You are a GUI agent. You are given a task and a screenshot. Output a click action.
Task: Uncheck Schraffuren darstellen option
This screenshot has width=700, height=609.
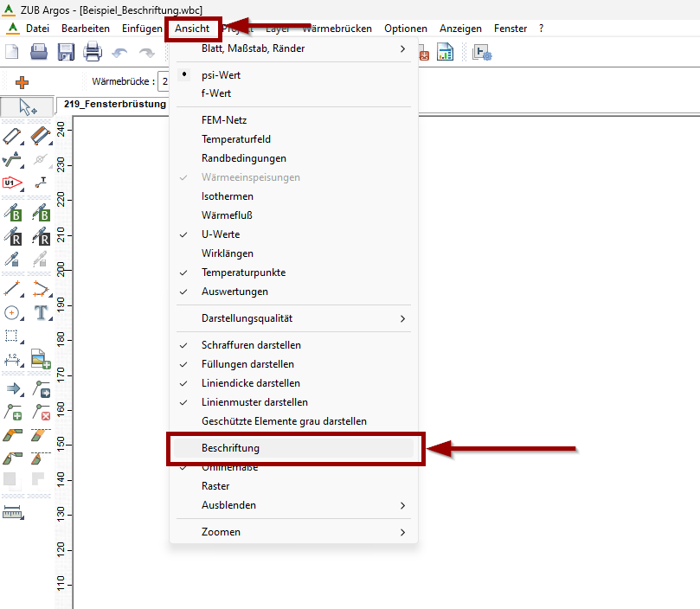tap(251, 345)
